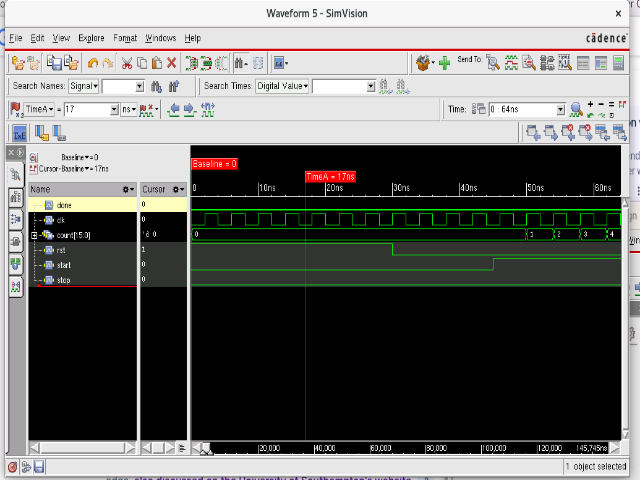Click the red X delete icon
The height and width of the screenshot is (480, 640).
171,63
